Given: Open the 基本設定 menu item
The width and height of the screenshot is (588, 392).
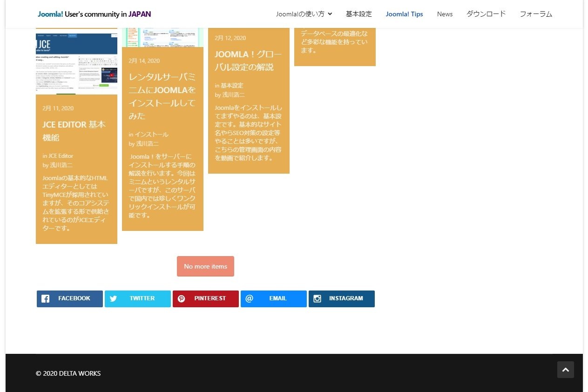Looking at the screenshot, I should (358, 14).
